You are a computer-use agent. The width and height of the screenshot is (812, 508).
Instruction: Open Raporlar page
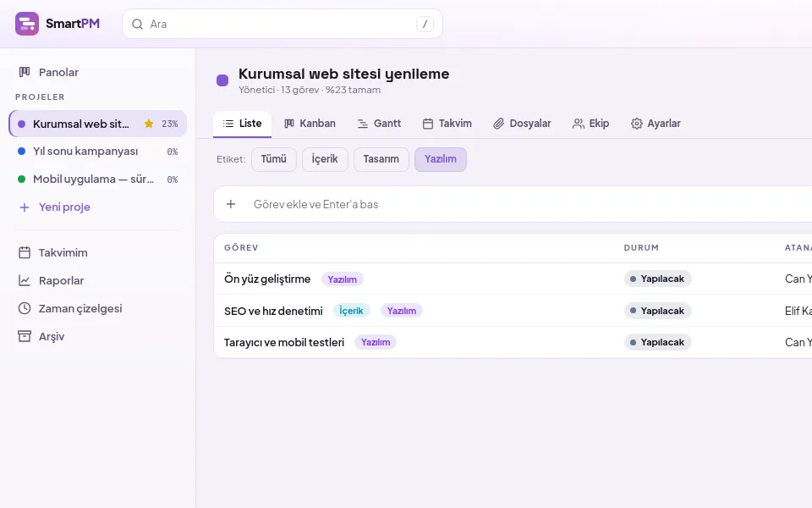97,280
